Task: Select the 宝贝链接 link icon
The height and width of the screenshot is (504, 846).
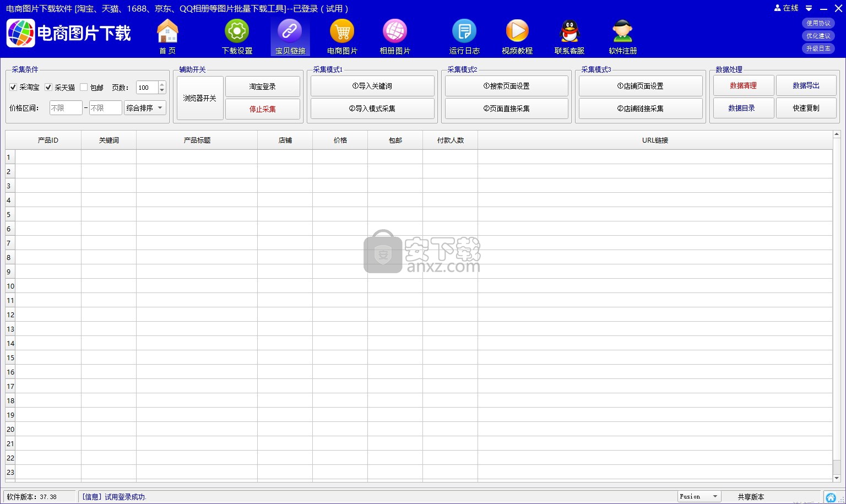Action: coord(290,31)
